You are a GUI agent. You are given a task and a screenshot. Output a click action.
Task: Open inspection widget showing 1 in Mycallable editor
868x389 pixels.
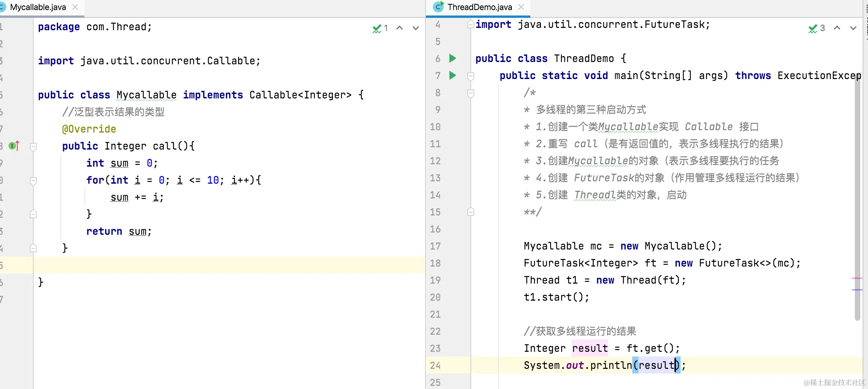pyautogui.click(x=380, y=28)
